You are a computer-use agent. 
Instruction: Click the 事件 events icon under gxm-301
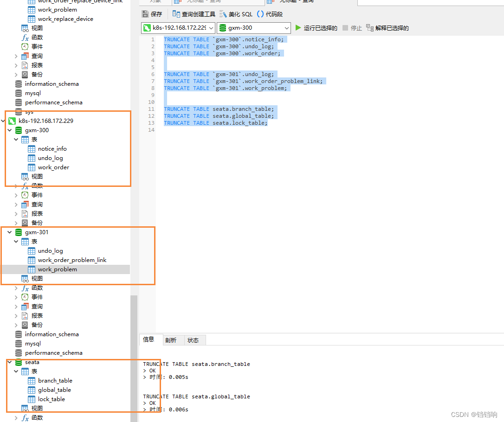(25, 297)
